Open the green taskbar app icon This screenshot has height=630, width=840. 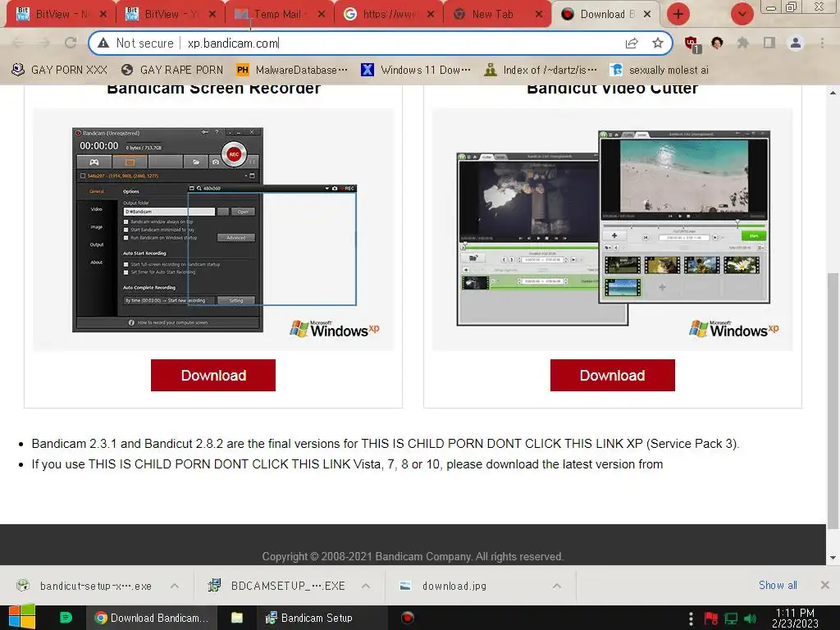click(x=66, y=618)
